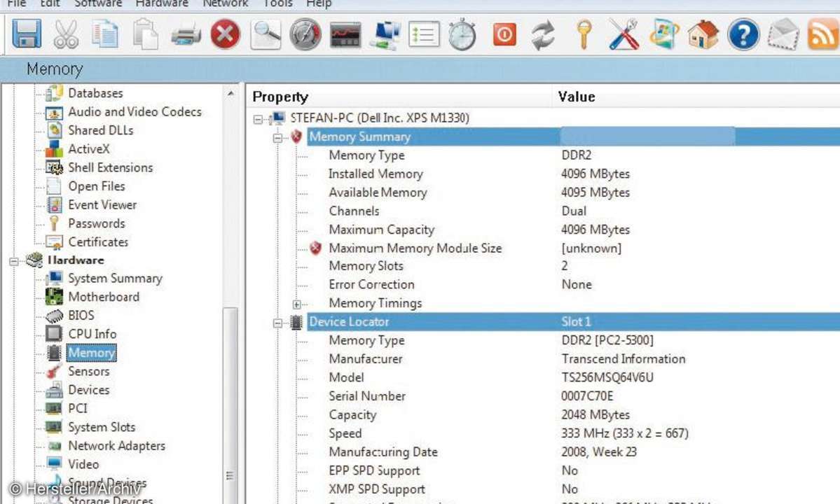Click the Save floppy disk icon
Image resolution: width=840 pixels, height=504 pixels.
pos(26,34)
